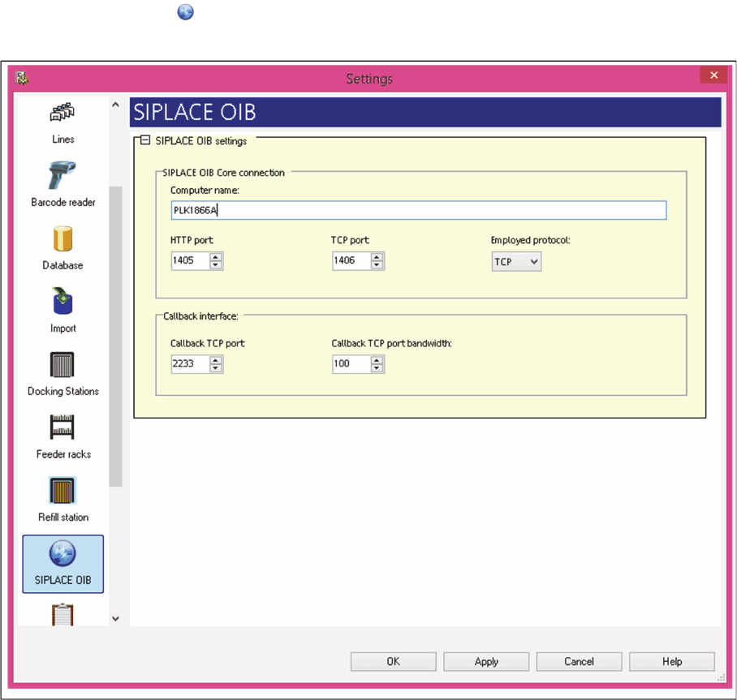Open the Employed protocol TCP dropdown

point(516,262)
